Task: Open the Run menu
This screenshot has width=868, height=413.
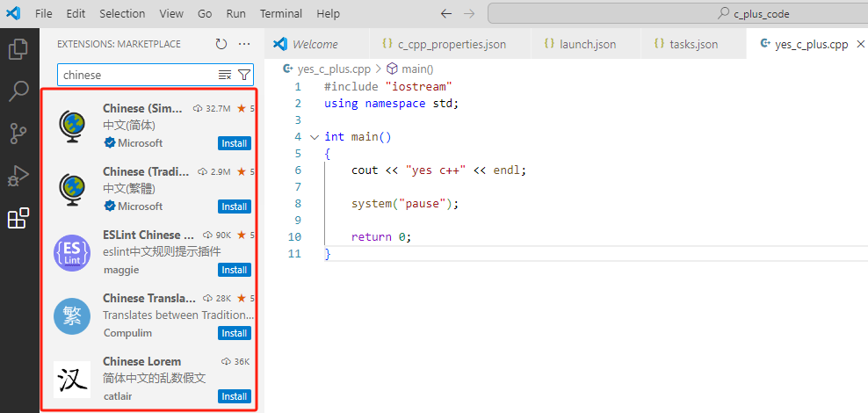Action: click(235, 14)
